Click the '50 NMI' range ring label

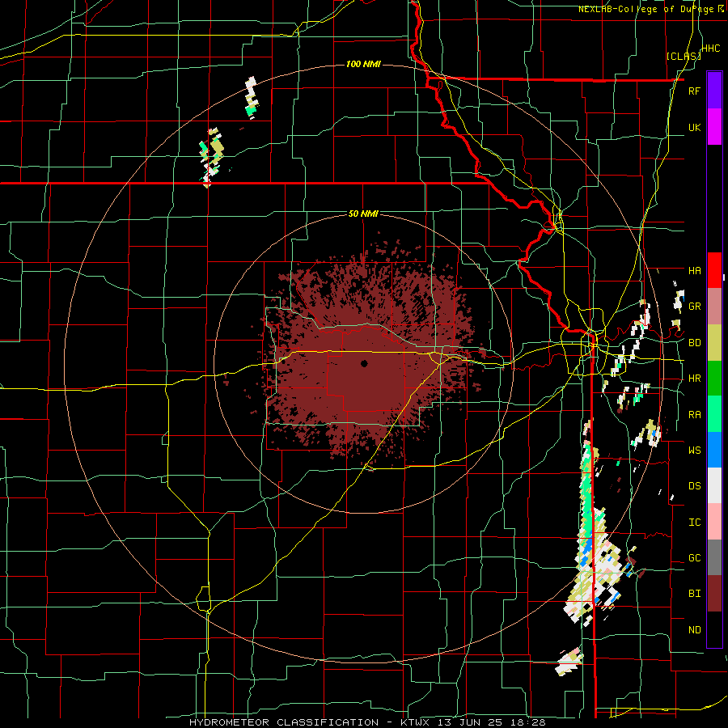(x=363, y=214)
